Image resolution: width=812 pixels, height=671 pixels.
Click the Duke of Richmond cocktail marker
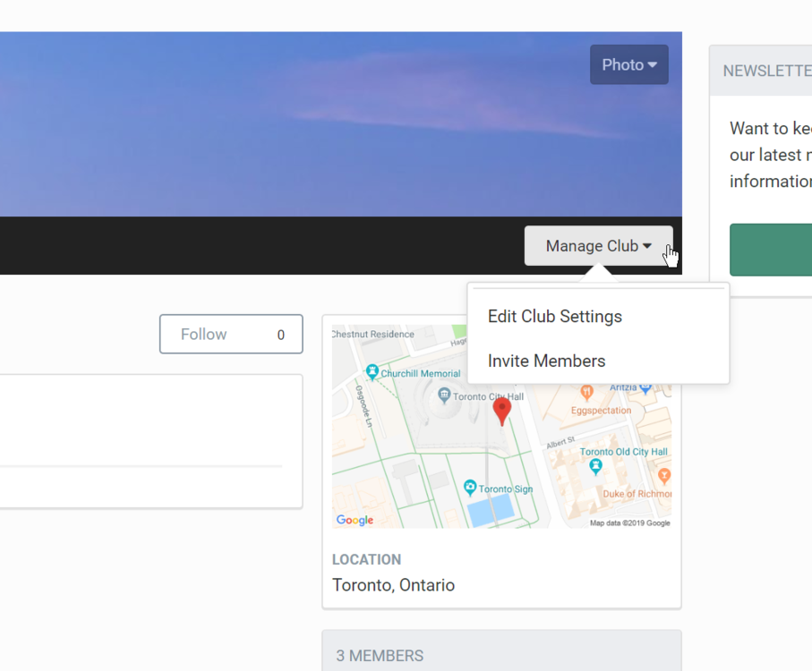click(663, 476)
